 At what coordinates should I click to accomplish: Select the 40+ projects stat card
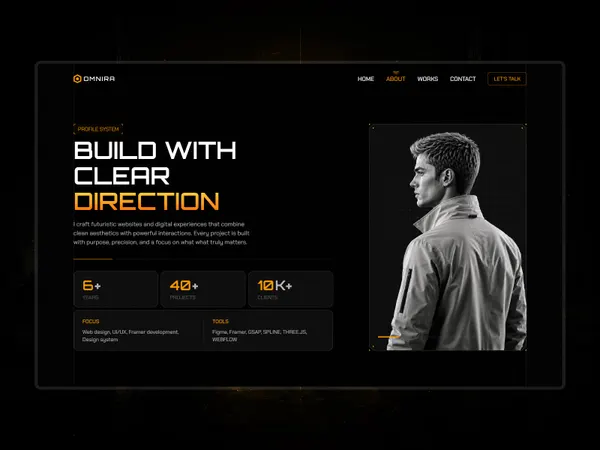pyautogui.click(x=203, y=289)
